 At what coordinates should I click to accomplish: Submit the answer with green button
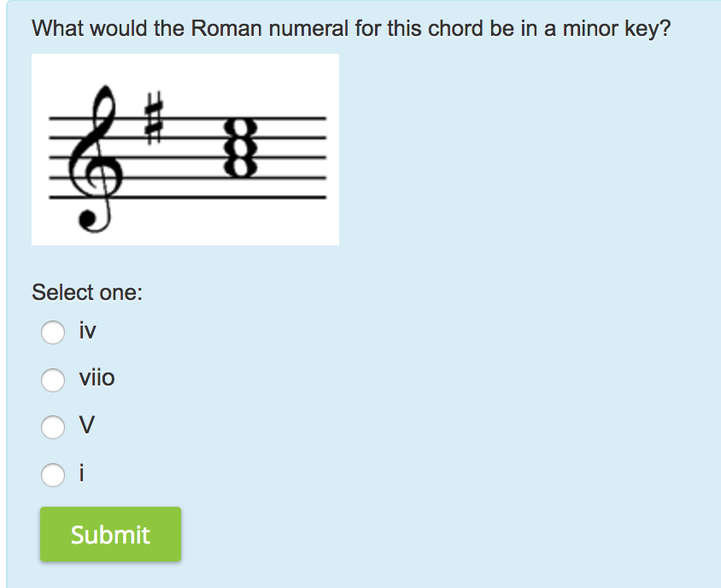[x=110, y=534]
